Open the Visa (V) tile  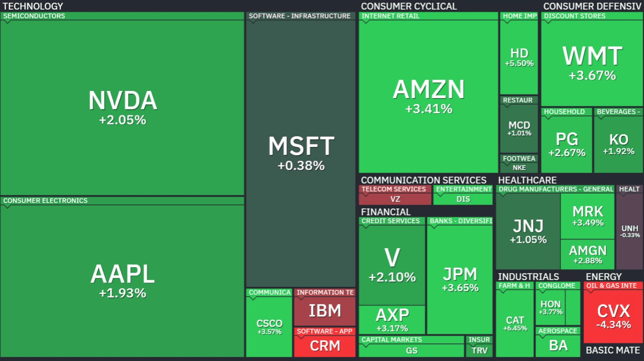pyautogui.click(x=392, y=264)
